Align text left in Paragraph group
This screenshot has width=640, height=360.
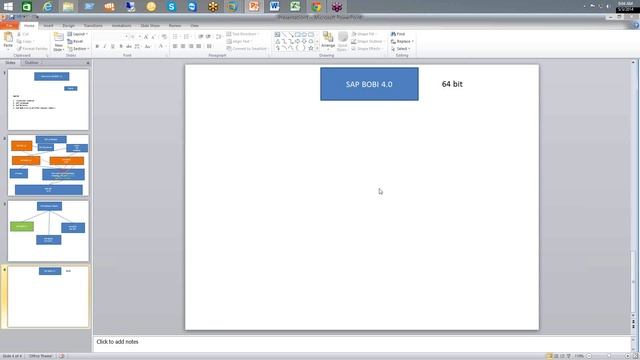pos(175,47)
